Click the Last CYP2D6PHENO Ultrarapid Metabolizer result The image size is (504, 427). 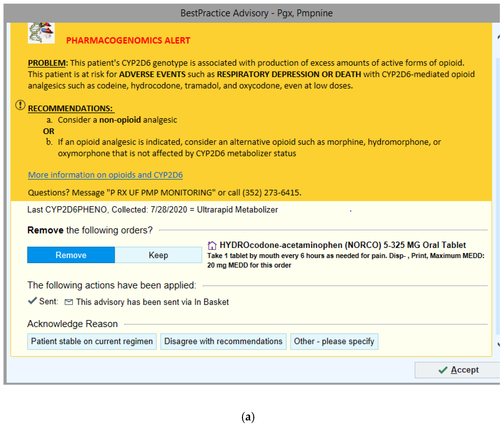(153, 210)
